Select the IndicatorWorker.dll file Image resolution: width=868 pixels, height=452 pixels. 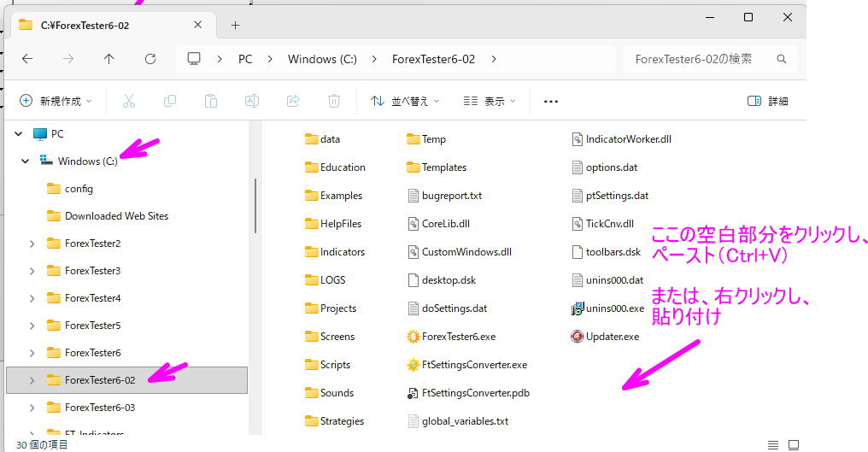coord(621,139)
